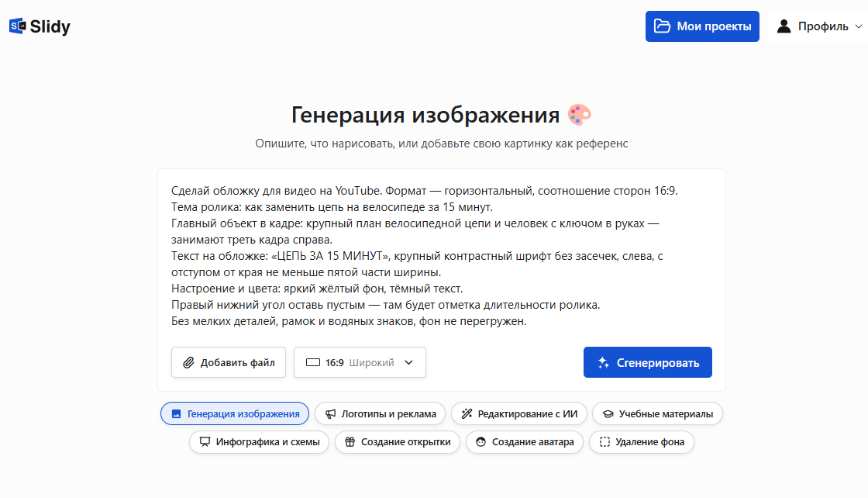The image size is (868, 498).
Task: Click the Добавить файл button
Action: click(229, 362)
